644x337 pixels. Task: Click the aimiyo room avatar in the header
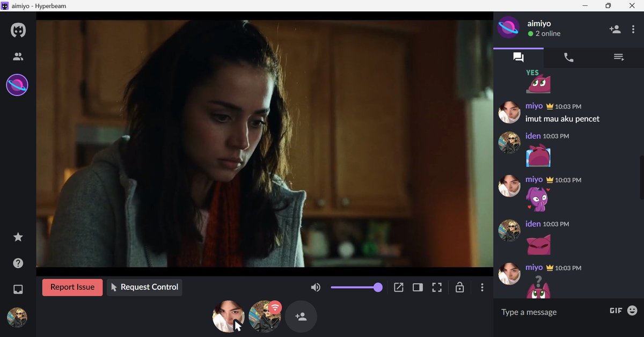tap(508, 27)
